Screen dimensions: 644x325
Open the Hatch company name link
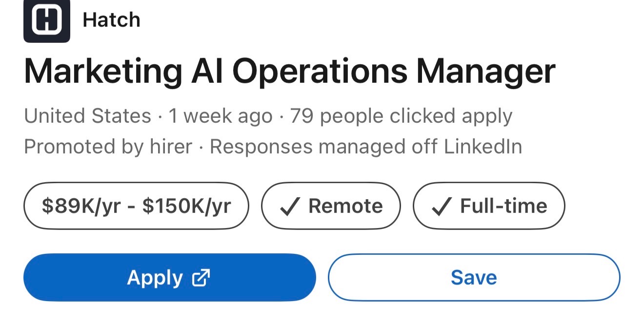click(x=111, y=20)
